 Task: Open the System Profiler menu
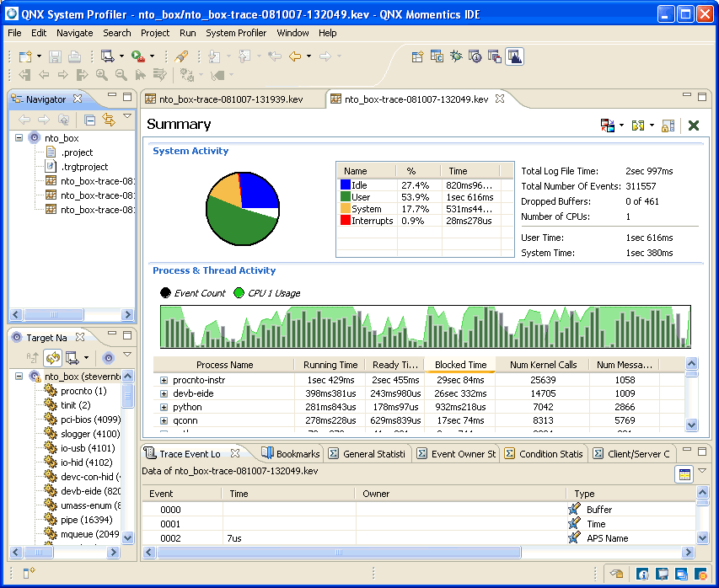coord(234,33)
